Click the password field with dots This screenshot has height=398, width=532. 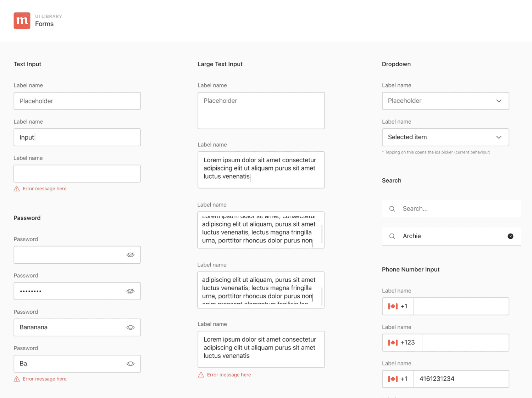[x=77, y=291]
